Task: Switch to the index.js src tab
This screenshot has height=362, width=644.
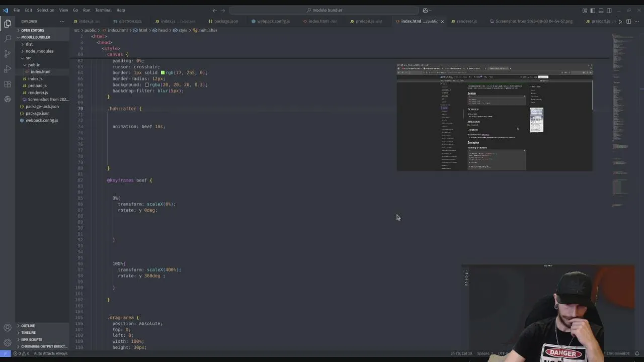Action: (87, 21)
